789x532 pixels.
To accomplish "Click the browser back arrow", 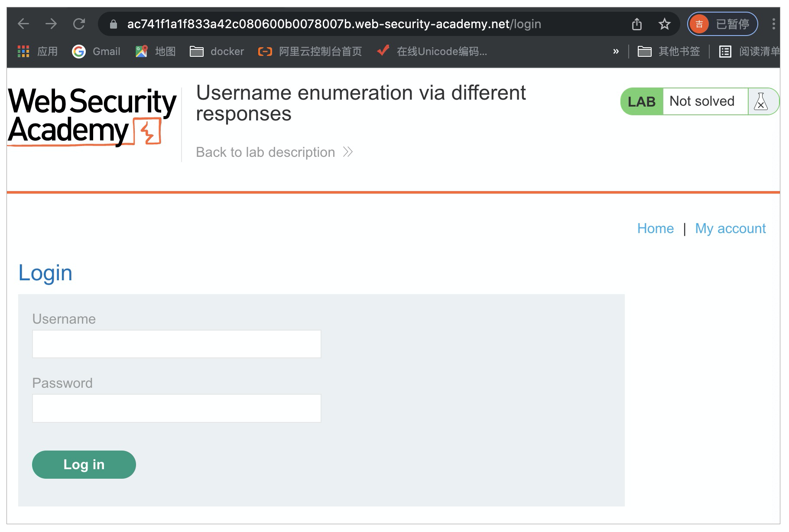I will tap(23, 24).
